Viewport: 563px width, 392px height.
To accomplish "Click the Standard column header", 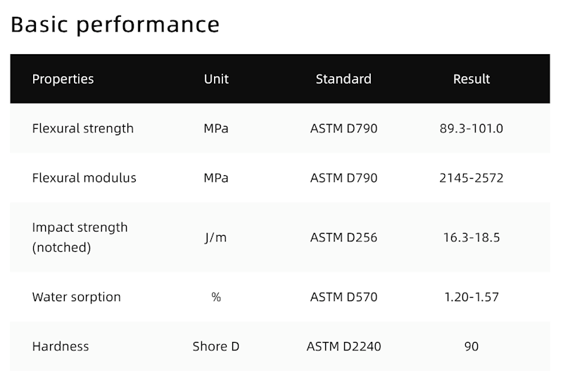I will [x=343, y=79].
